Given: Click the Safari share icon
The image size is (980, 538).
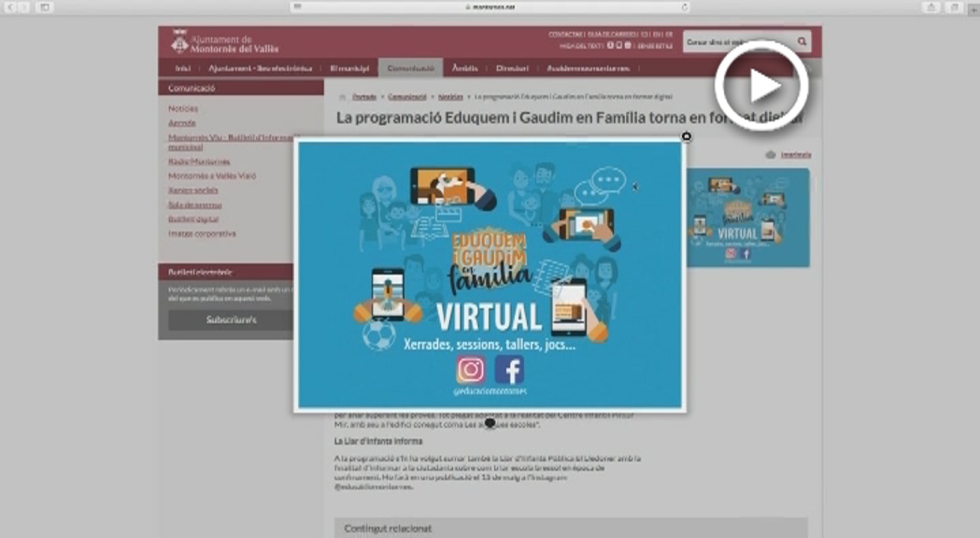Looking at the screenshot, I should pyautogui.click(x=931, y=7).
